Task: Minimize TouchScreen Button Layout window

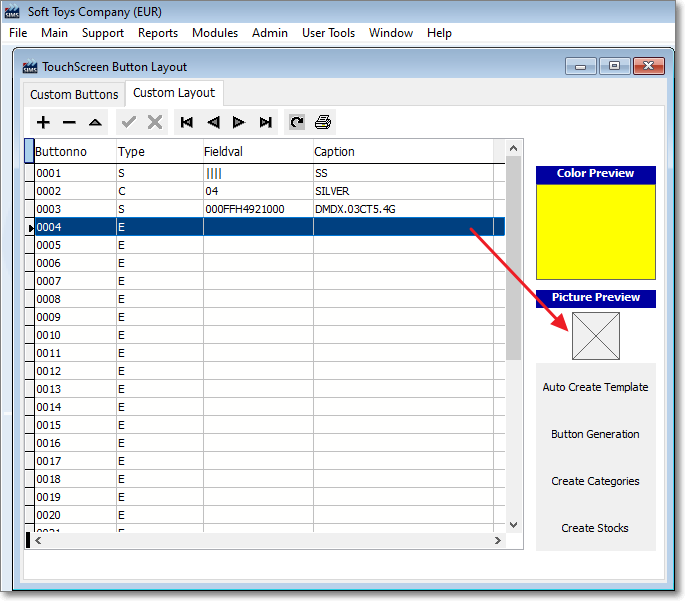Action: [x=581, y=66]
